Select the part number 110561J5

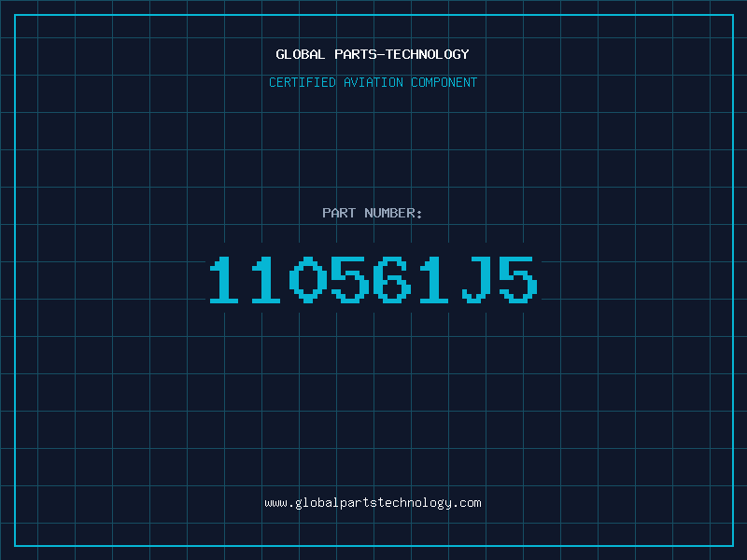tap(373, 280)
